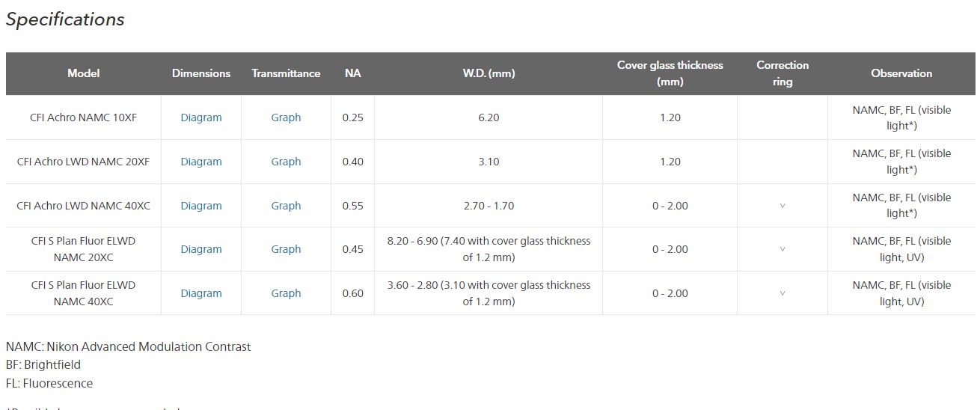
Task: Click the Cover glass thickness column header
Action: [x=670, y=73]
